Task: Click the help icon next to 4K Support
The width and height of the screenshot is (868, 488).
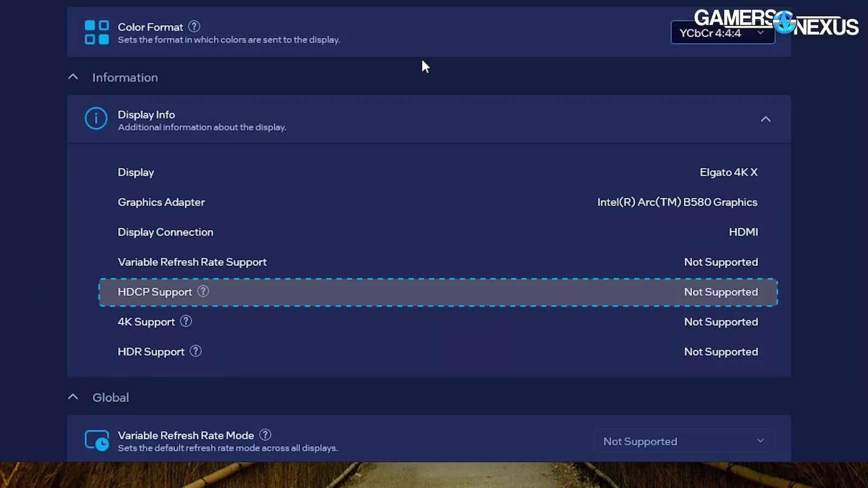Action: tap(186, 321)
